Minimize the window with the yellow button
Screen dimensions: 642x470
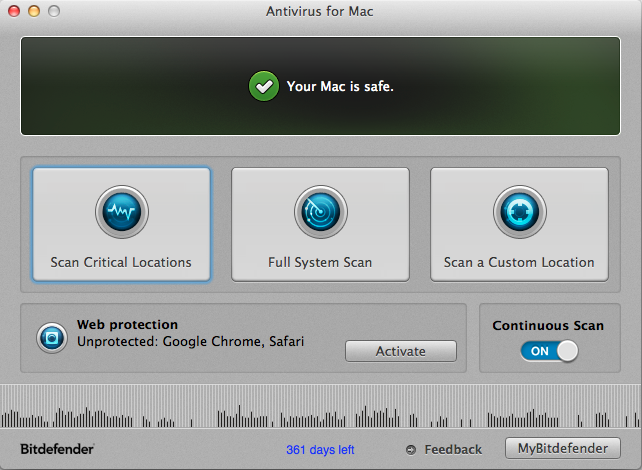click(34, 11)
